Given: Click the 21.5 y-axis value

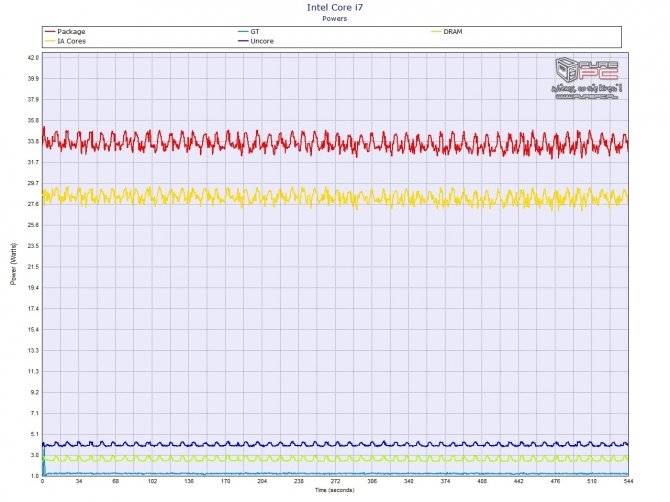Looking at the screenshot, I should pyautogui.click(x=34, y=267).
